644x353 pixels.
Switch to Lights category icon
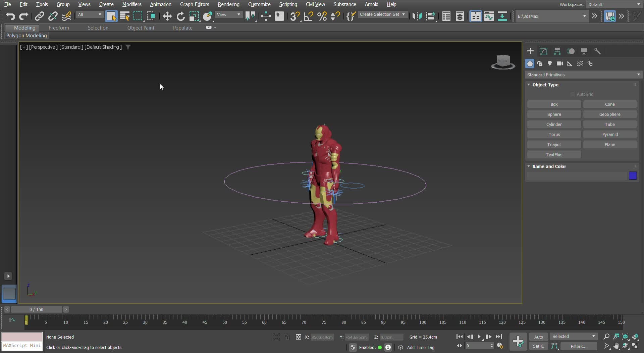click(550, 64)
